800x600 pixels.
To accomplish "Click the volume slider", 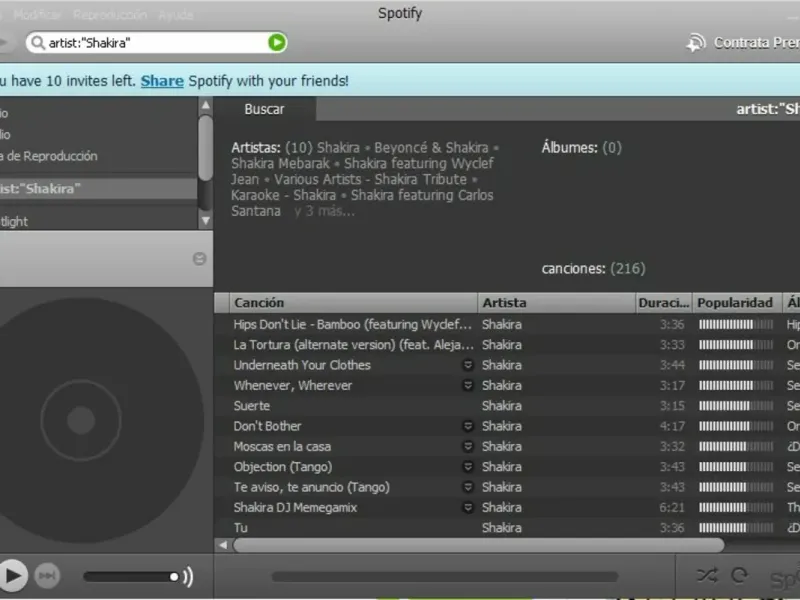I will pyautogui.click(x=131, y=577).
